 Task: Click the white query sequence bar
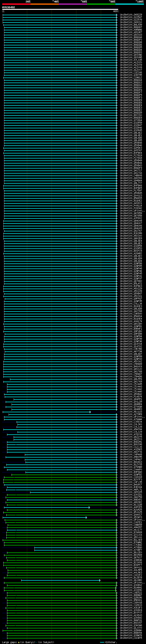pos(60,10)
